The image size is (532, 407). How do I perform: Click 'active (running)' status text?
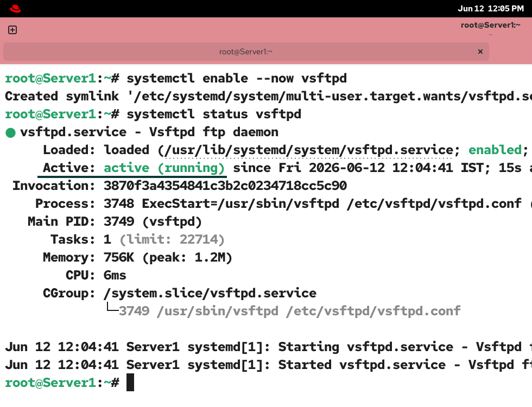tap(164, 168)
